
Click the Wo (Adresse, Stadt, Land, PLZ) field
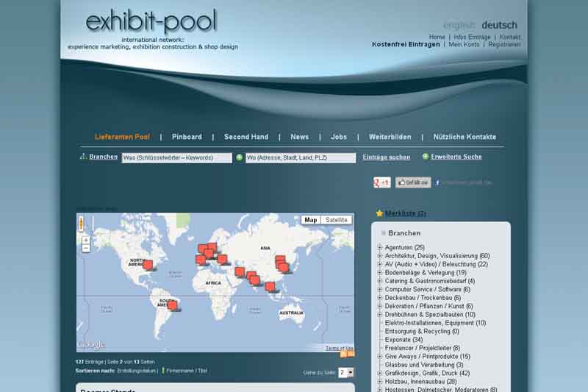301,158
